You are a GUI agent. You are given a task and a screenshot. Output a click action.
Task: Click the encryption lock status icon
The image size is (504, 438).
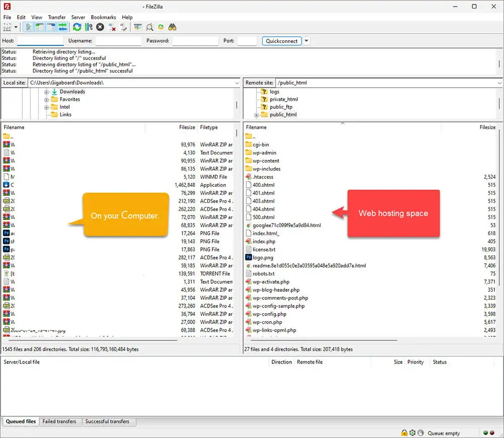click(404, 433)
